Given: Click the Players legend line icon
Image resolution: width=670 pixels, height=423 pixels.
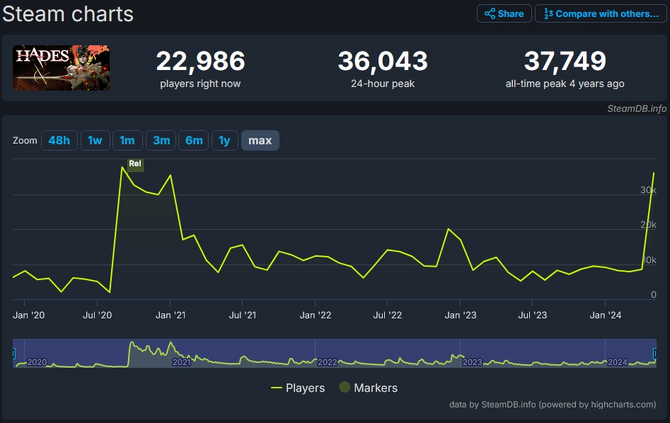Looking at the screenshot, I should click(277, 388).
